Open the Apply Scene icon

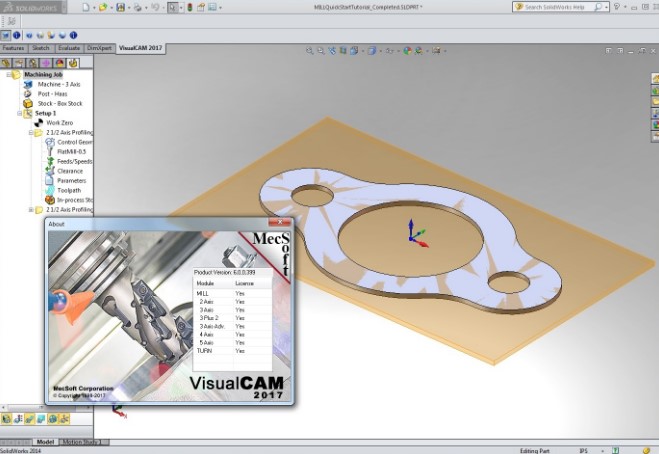(419, 51)
